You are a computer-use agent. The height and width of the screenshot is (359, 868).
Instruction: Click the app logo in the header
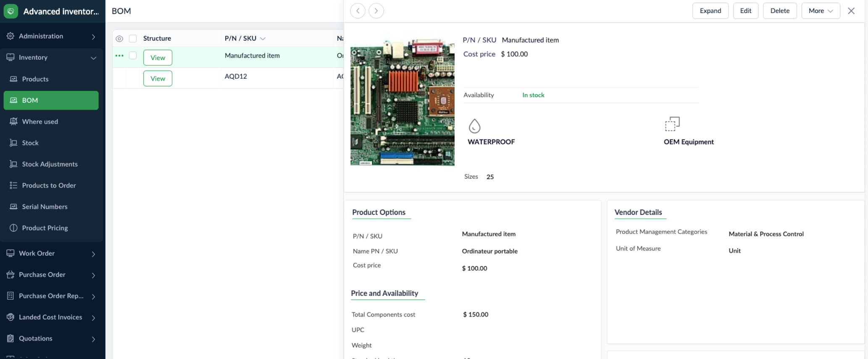click(11, 11)
